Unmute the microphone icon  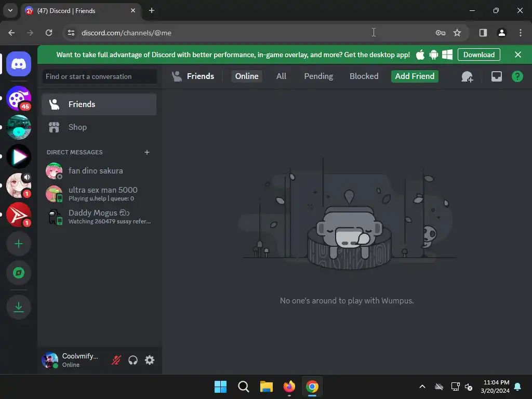point(116,360)
